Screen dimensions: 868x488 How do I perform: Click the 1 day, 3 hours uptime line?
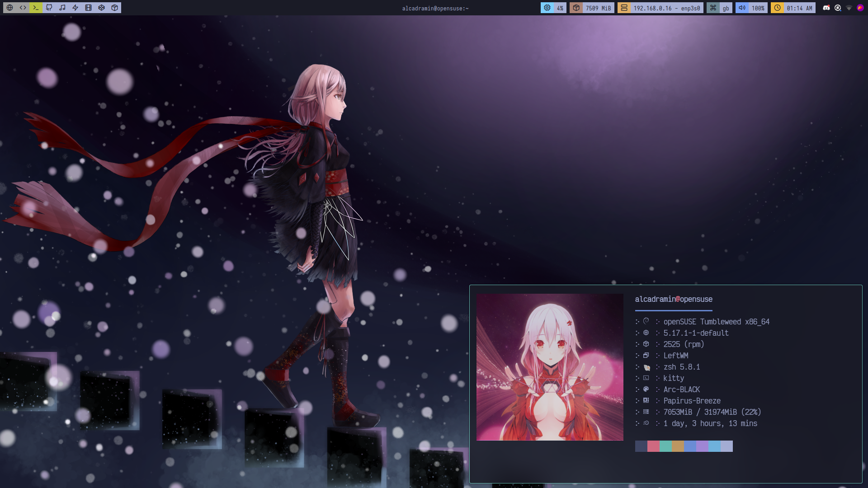(710, 423)
